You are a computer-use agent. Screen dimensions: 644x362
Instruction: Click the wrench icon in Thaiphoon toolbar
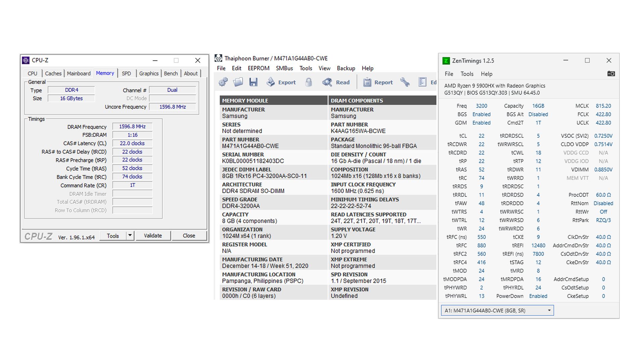[405, 82]
